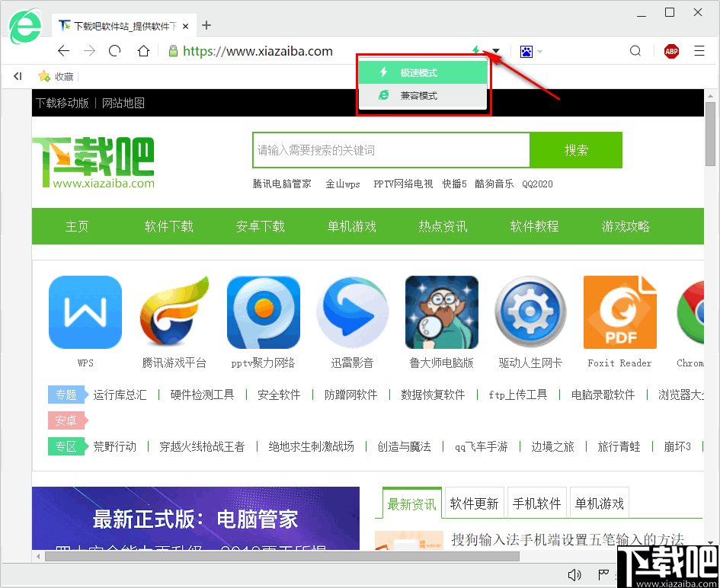Image resolution: width=720 pixels, height=588 pixels.
Task: Select the 安卓下载 navigation menu item
Action: pos(260,226)
